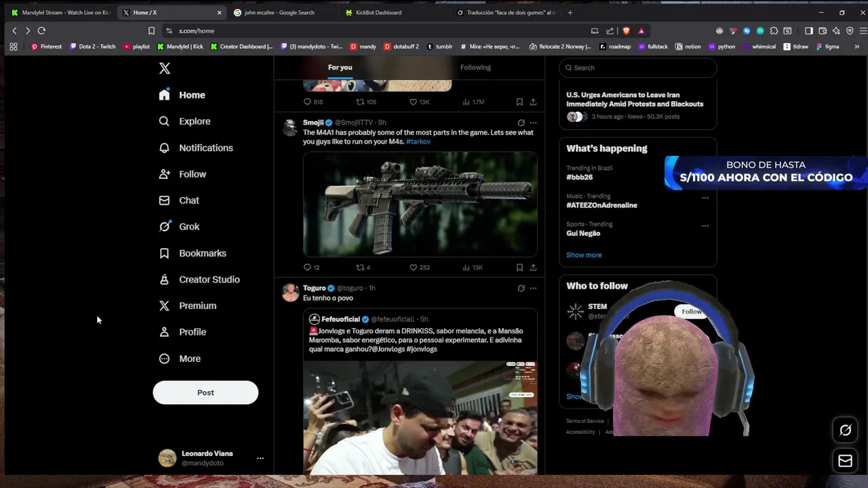Click the X logo above the Home item
868x488 pixels.
pyautogui.click(x=165, y=68)
